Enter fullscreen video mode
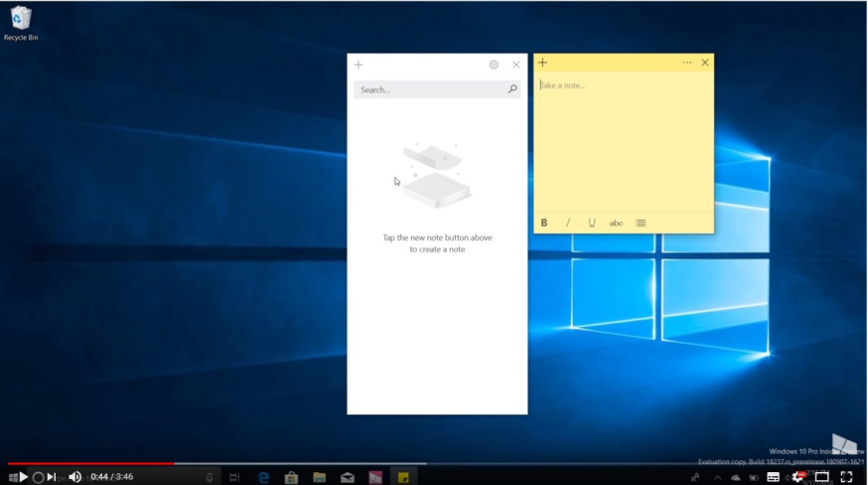 (x=846, y=477)
